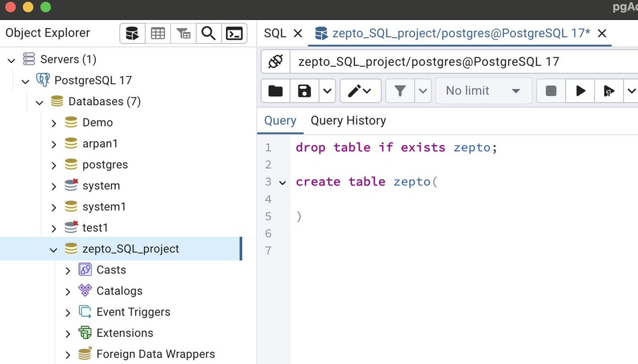Click the green maximize window button
The width and height of the screenshot is (638, 364).
[x=46, y=7]
